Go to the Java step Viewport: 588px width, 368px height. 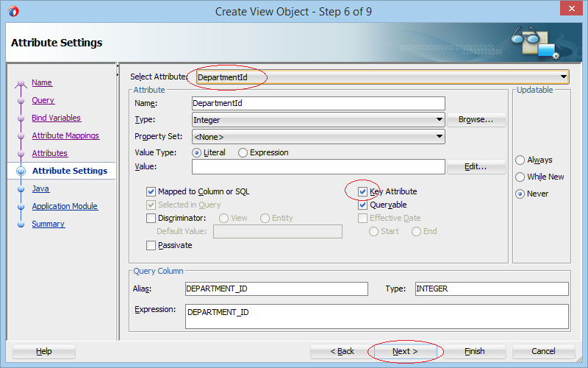(x=40, y=188)
